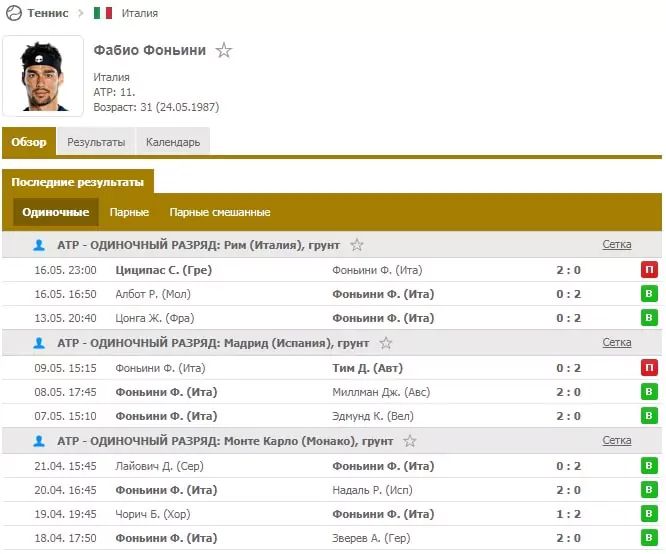Image resolution: width=666 pixels, height=554 pixels.
Task: Select the Последние результаты tab
Action: pos(78,182)
